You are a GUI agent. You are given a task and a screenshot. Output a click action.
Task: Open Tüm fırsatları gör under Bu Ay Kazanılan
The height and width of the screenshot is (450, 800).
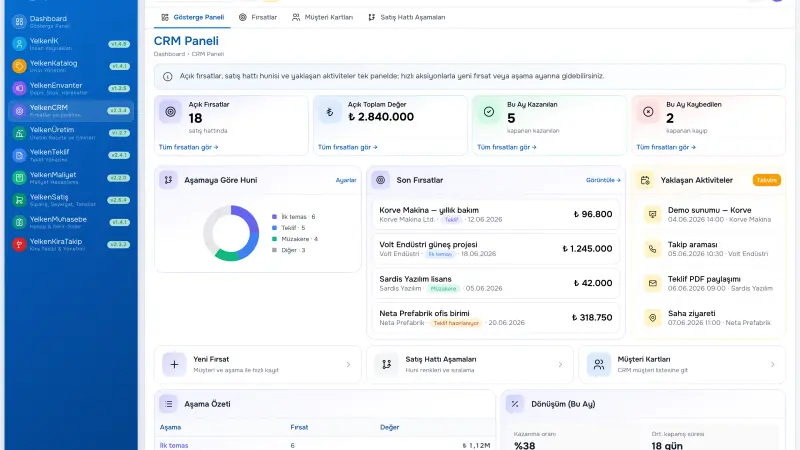coord(507,147)
